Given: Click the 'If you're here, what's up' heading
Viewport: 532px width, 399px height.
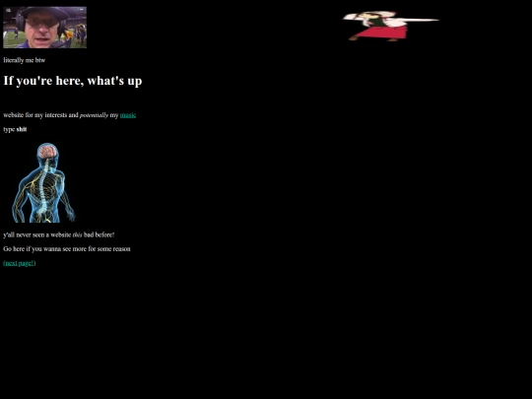Looking at the screenshot, I should pyautogui.click(x=73, y=81).
